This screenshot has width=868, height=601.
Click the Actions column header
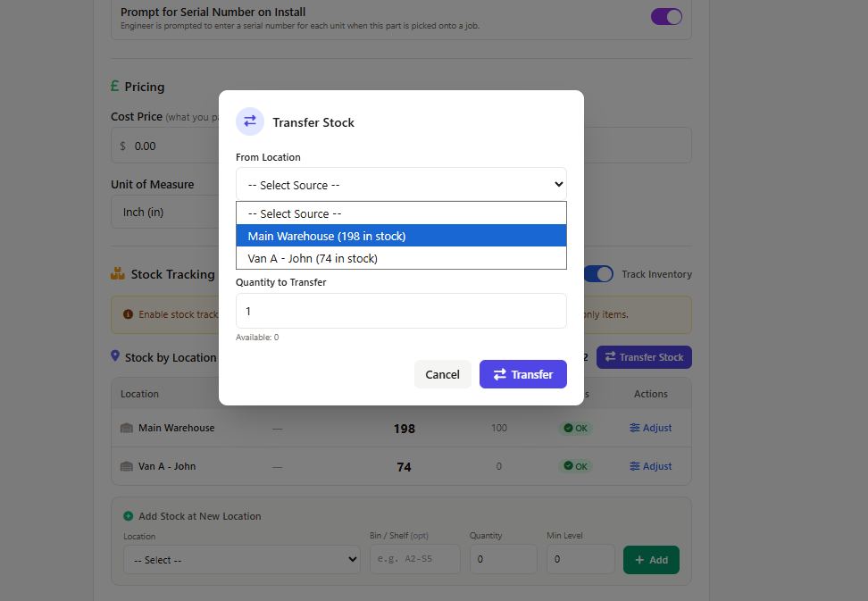[650, 394]
